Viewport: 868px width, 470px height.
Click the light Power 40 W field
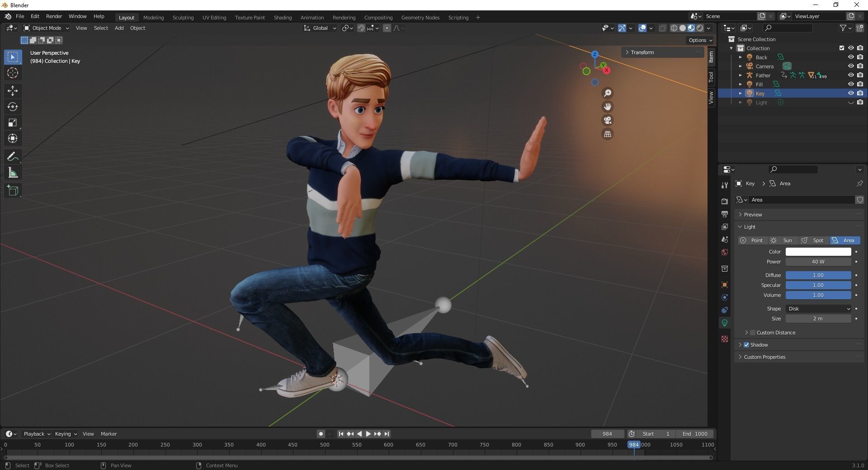pyautogui.click(x=818, y=262)
